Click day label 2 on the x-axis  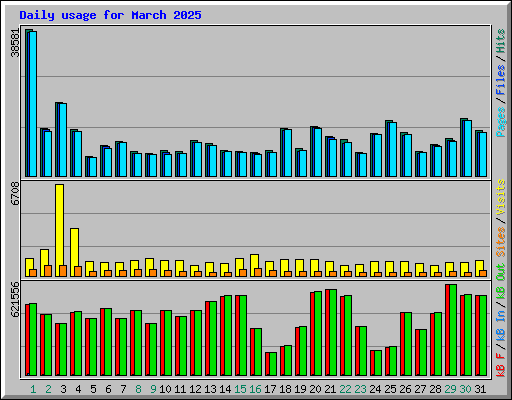pyautogui.click(x=48, y=389)
